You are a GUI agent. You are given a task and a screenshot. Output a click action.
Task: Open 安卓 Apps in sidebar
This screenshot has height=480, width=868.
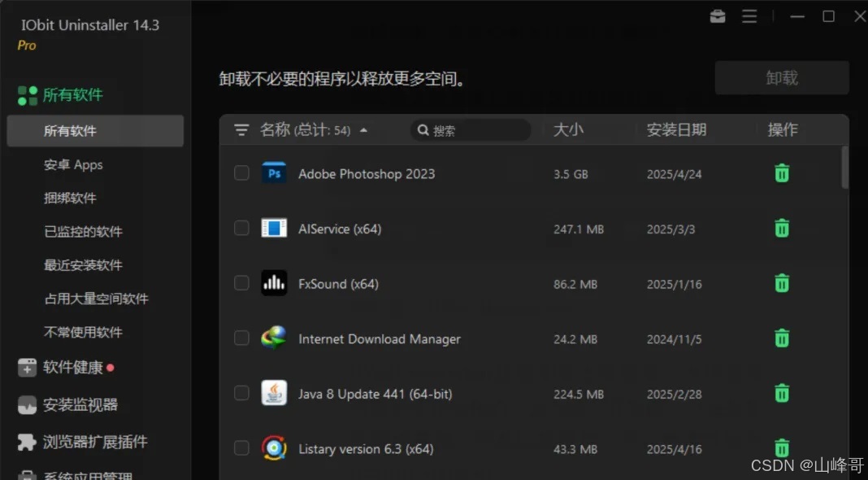click(73, 164)
